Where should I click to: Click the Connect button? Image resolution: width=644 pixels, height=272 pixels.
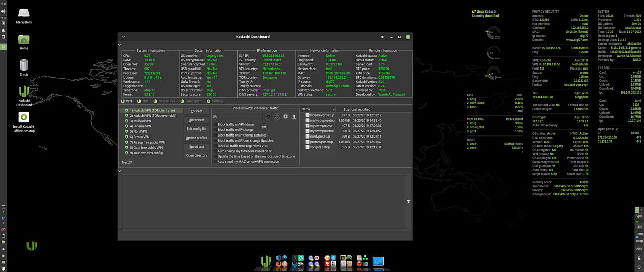click(x=196, y=111)
